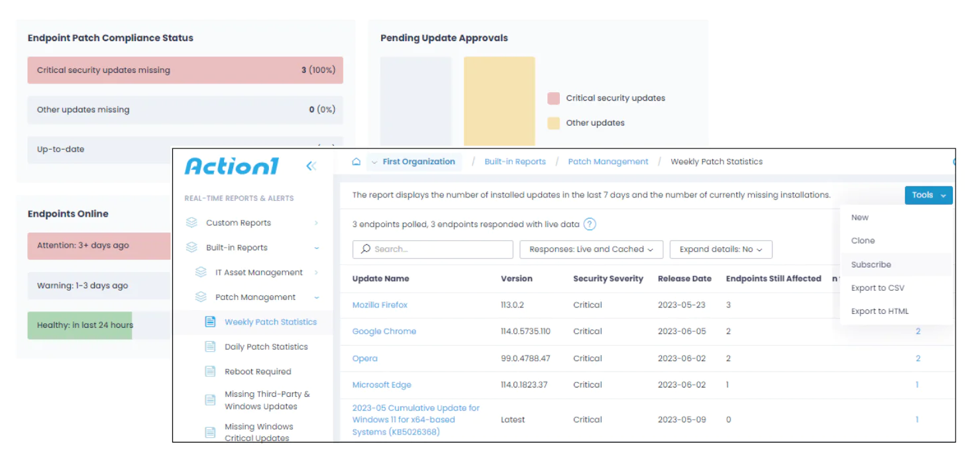Click the home icon in breadcrumb
This screenshot has width=980, height=465.
[x=356, y=162]
